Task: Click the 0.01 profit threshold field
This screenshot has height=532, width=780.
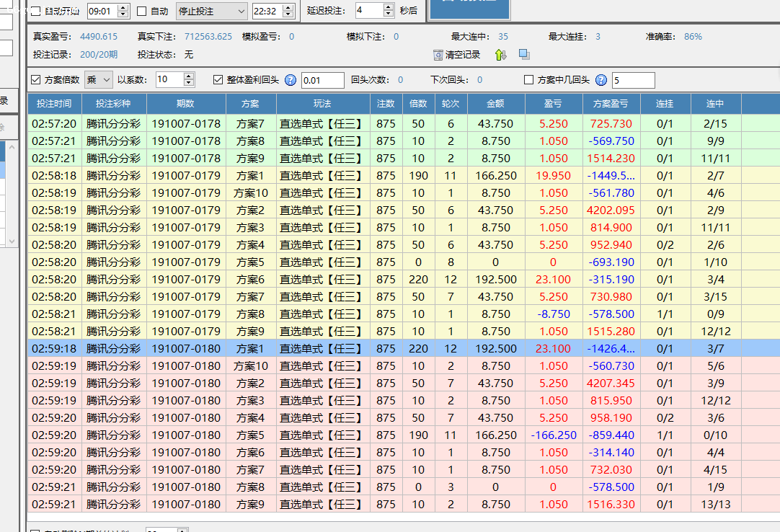Action: click(x=323, y=80)
